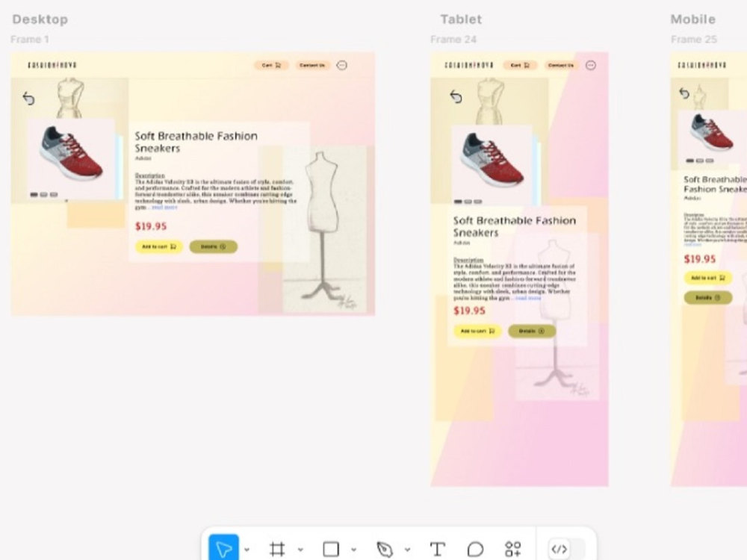
Task: Select sneaker image in Desktop frame
Action: coord(72,152)
